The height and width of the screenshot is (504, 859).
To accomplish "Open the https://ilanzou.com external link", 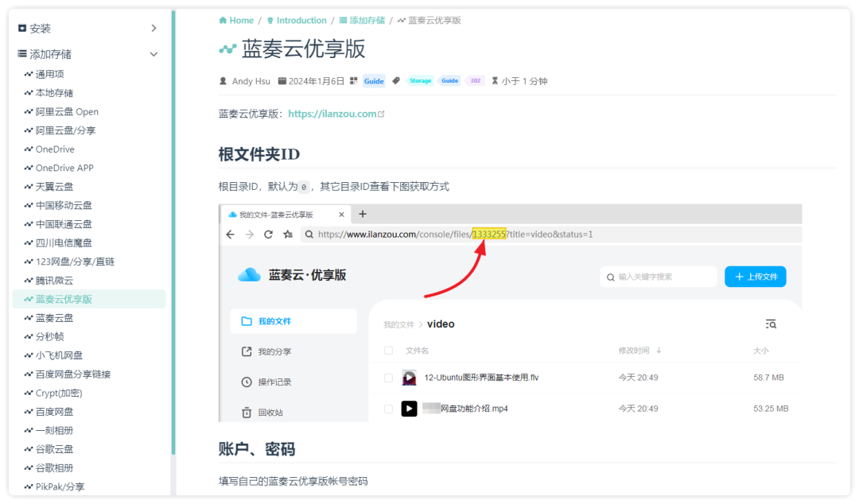I will [x=336, y=114].
